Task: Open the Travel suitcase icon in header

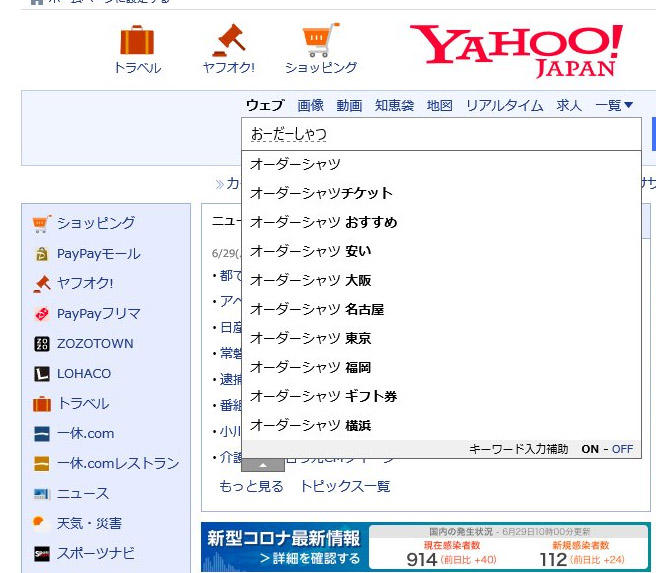Action: pyautogui.click(x=137, y=41)
